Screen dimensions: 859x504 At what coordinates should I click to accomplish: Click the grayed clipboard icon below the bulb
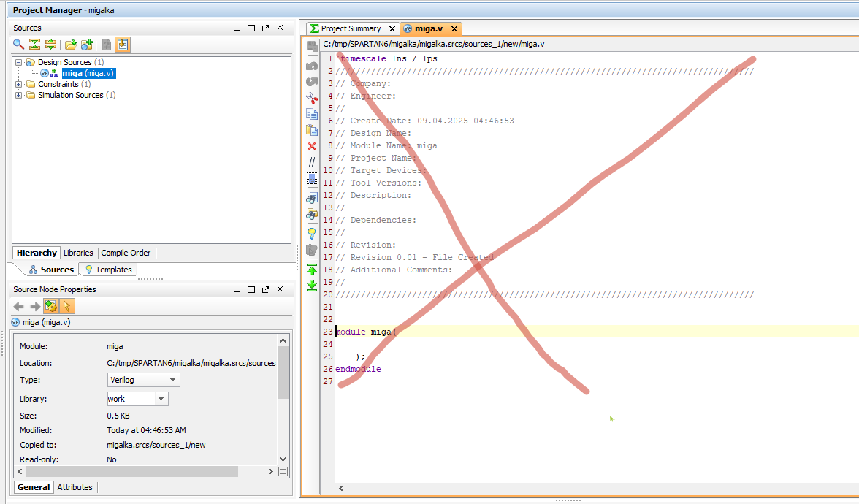click(x=312, y=250)
